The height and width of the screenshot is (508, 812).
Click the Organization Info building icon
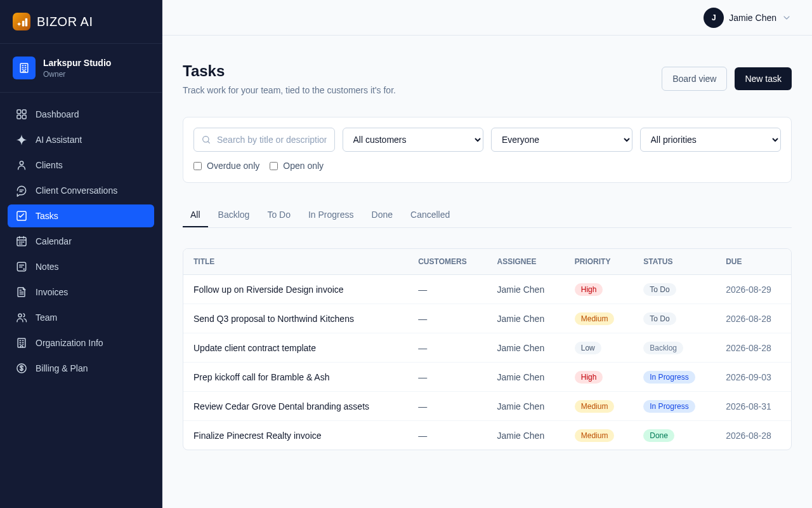point(22,343)
